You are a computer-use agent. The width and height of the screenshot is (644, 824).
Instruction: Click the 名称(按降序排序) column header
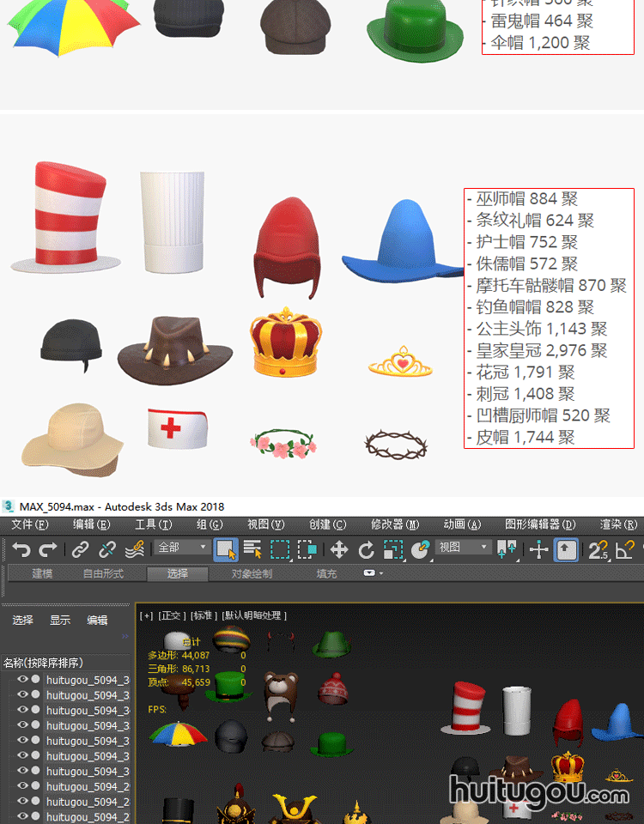tap(43, 663)
